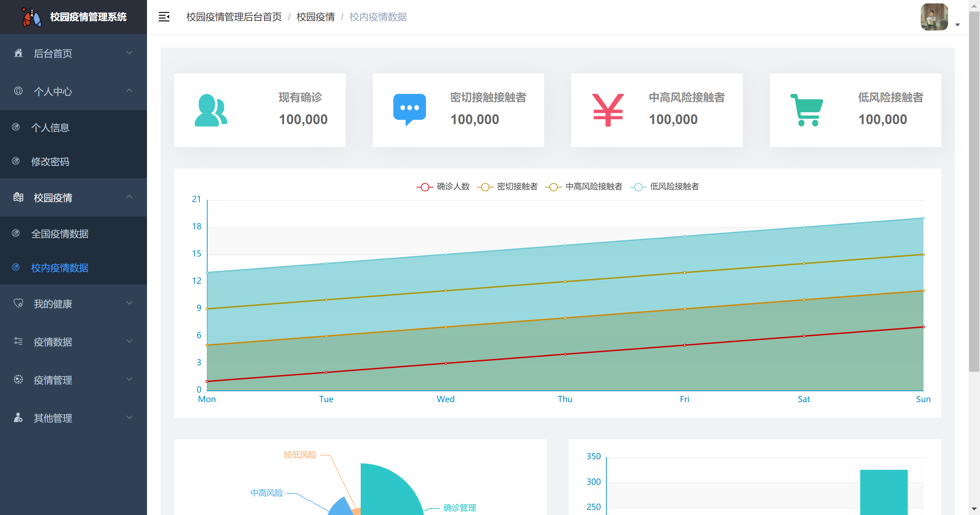Click the campus epidemic system logo
Screen dimensions: 980x515
click(x=31, y=17)
